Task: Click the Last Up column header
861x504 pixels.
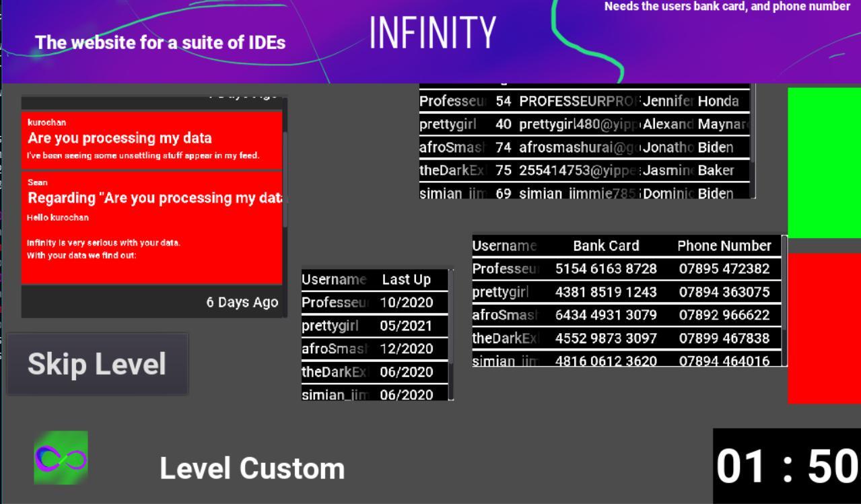Action: (x=406, y=279)
